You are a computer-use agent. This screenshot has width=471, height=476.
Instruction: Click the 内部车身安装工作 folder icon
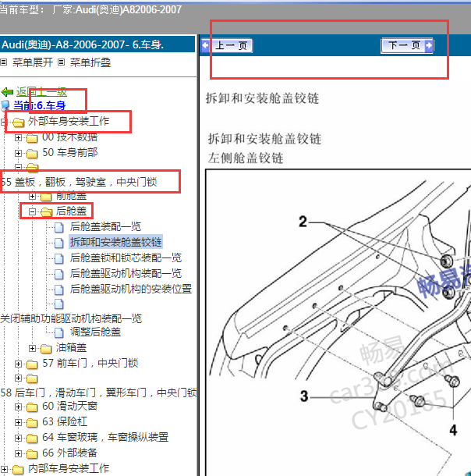point(18,470)
